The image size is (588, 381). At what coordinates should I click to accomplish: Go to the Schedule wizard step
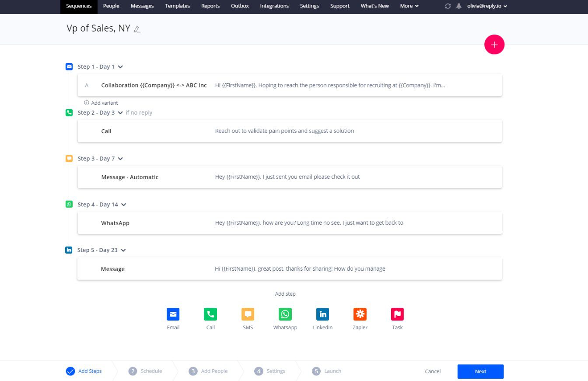145,371
